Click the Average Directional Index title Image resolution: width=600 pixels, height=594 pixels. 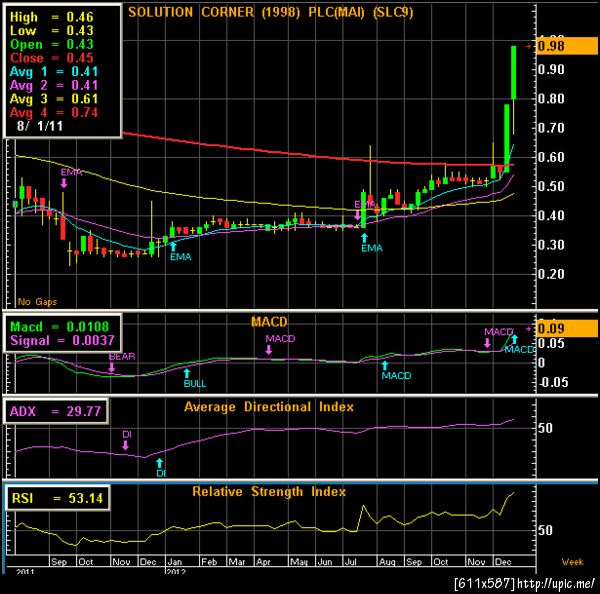(269, 407)
